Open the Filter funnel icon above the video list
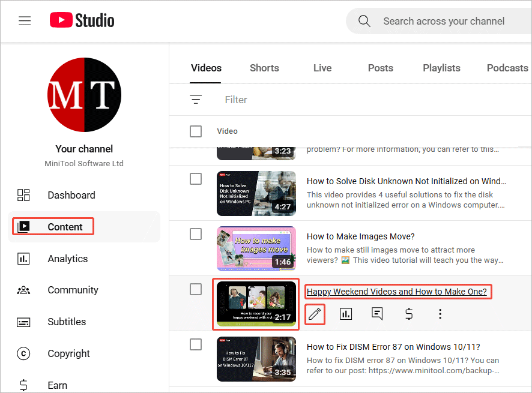This screenshot has height=393, width=532. point(196,100)
